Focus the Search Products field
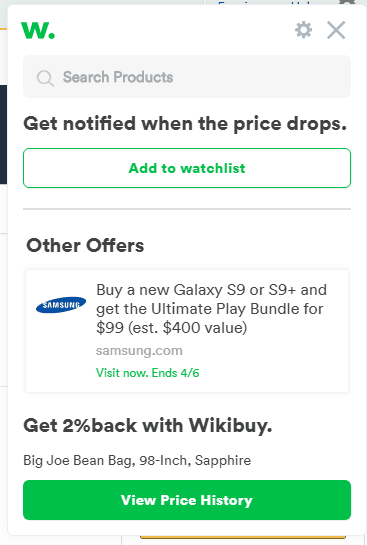 click(x=187, y=76)
